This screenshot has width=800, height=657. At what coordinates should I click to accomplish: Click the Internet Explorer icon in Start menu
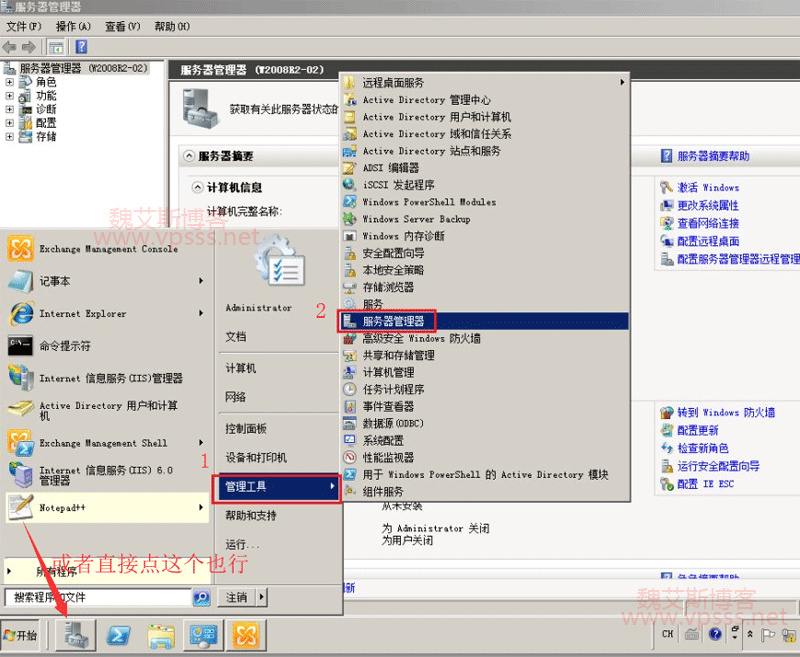[21, 314]
